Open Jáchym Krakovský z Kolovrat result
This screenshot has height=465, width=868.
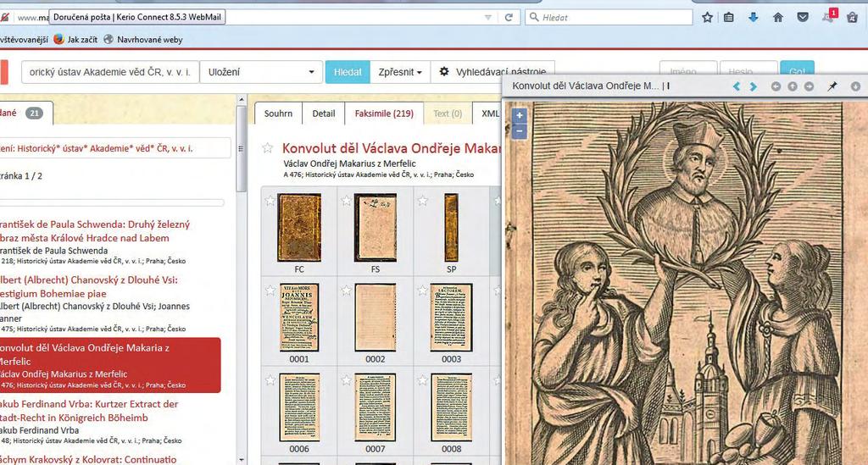88,459
